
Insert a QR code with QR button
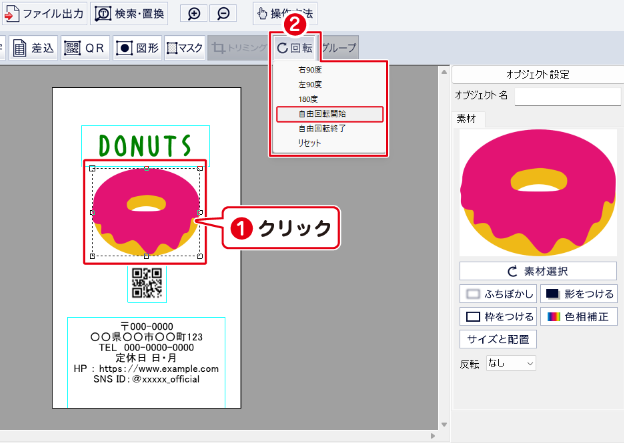tap(85, 47)
